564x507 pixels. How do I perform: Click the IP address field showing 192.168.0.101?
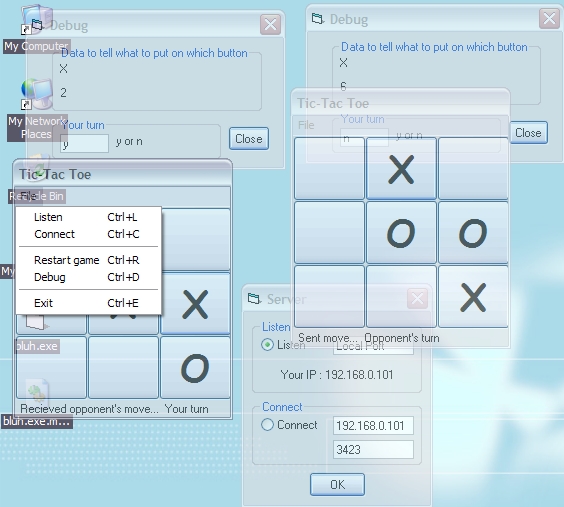[x=373, y=425]
